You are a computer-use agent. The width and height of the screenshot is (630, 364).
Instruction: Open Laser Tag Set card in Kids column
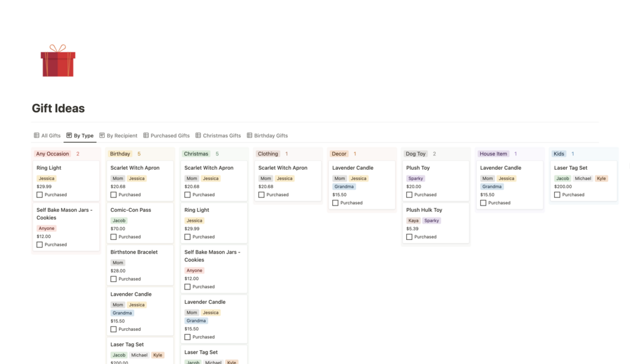pos(584,181)
